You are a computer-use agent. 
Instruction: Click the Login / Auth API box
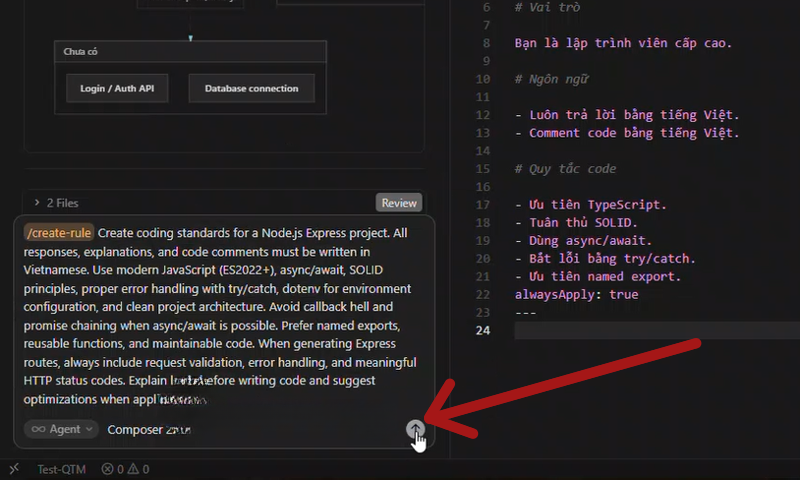point(117,88)
